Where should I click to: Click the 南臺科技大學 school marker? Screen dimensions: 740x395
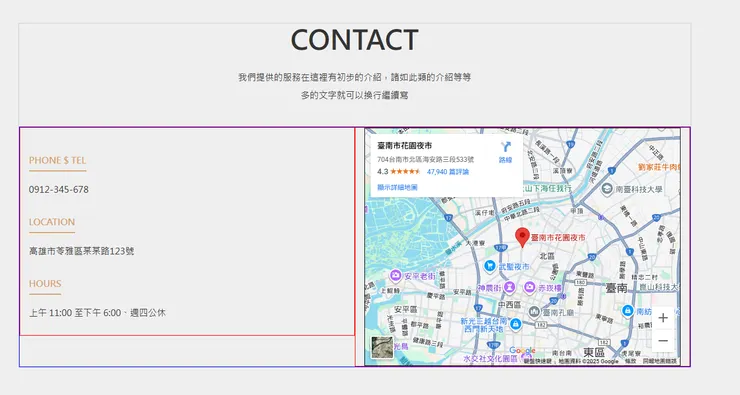pyautogui.click(x=607, y=189)
